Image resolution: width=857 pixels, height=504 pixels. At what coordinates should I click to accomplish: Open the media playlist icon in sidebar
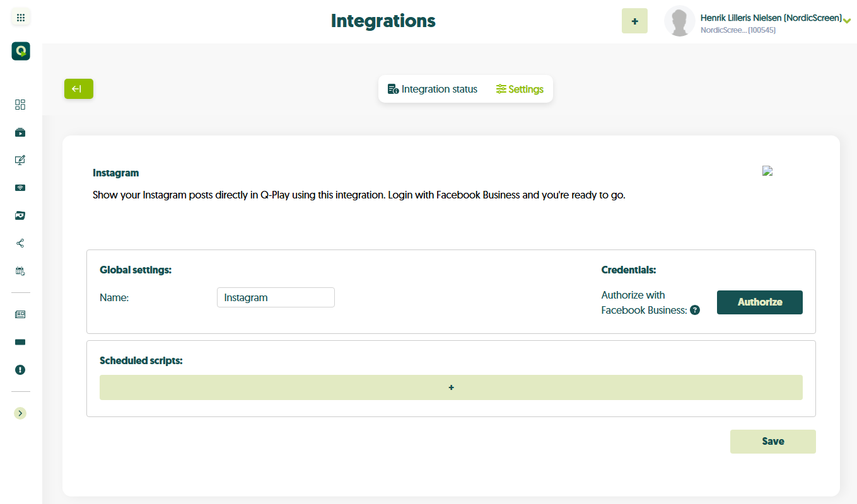[x=20, y=132]
